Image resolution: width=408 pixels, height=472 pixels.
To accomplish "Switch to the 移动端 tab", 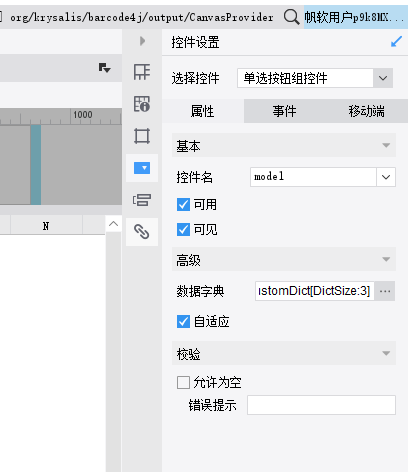I will [366, 111].
